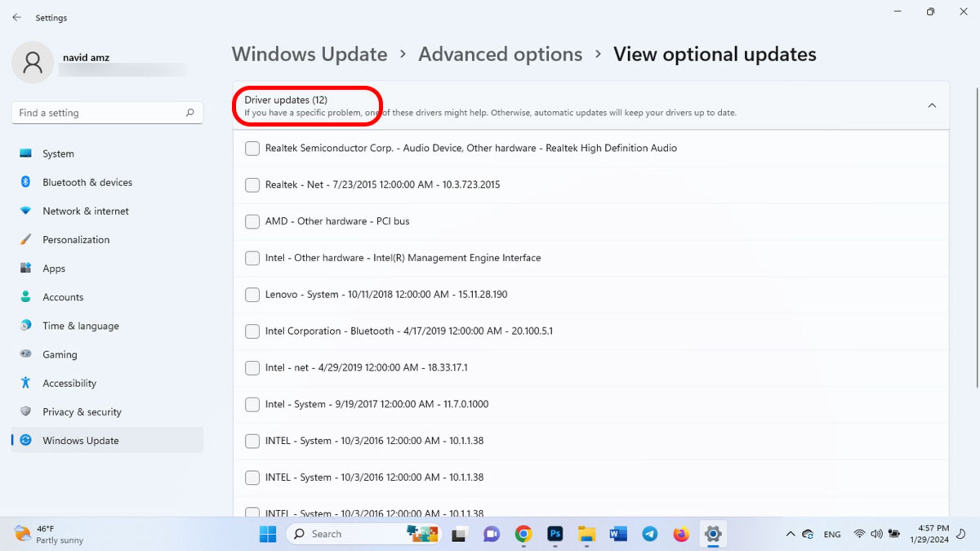Click in the Find a setting box
Viewport: 980px width, 551px height.
coord(107,112)
